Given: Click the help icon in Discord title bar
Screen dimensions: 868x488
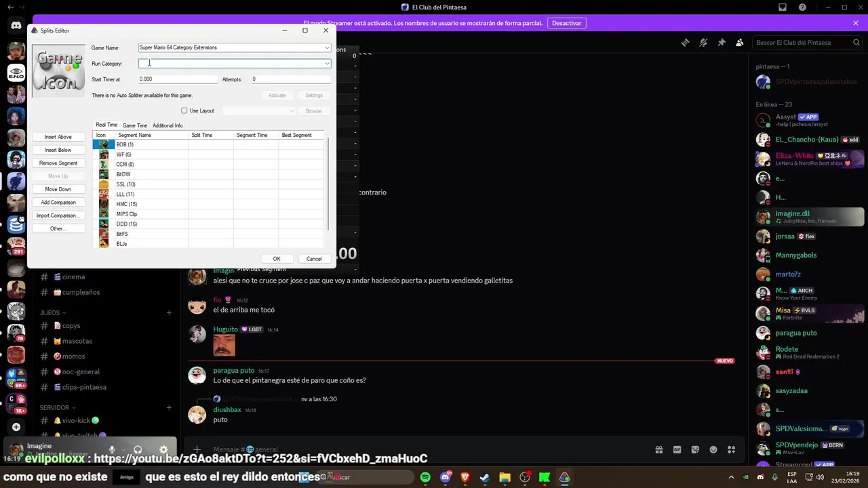Looking at the screenshot, I should click(x=803, y=7).
